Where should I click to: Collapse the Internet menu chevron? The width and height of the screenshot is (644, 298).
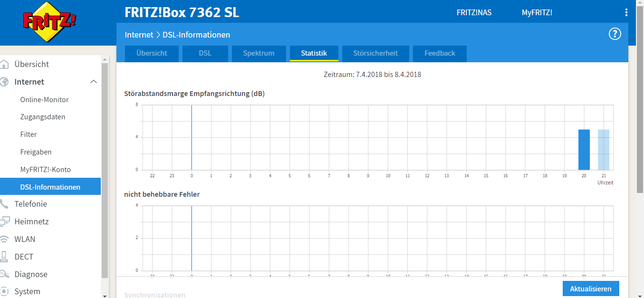[x=94, y=82]
